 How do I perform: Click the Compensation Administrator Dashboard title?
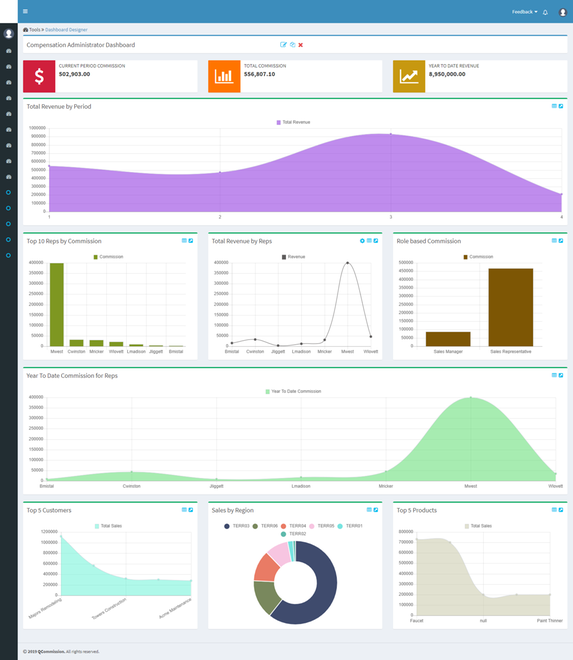(81, 45)
